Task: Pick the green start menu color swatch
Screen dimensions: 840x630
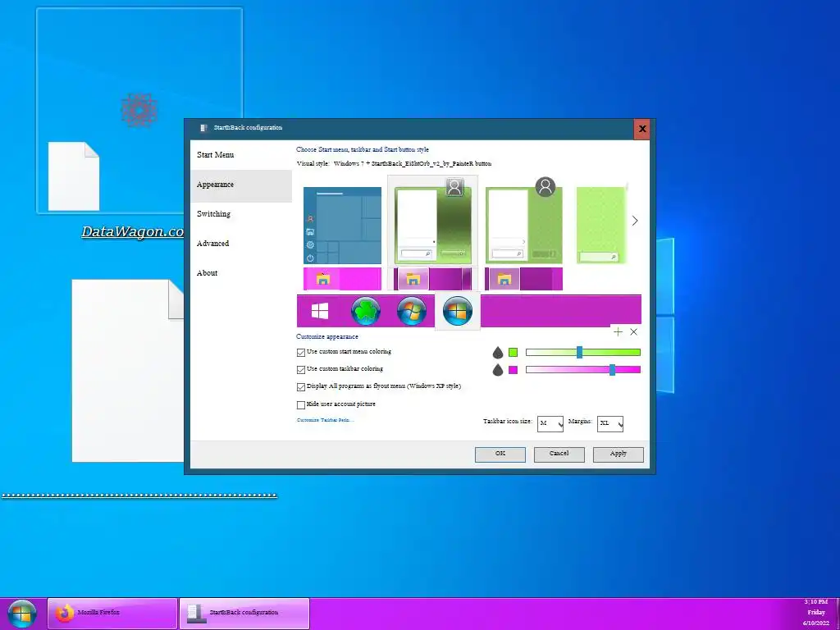Action: [x=514, y=353]
